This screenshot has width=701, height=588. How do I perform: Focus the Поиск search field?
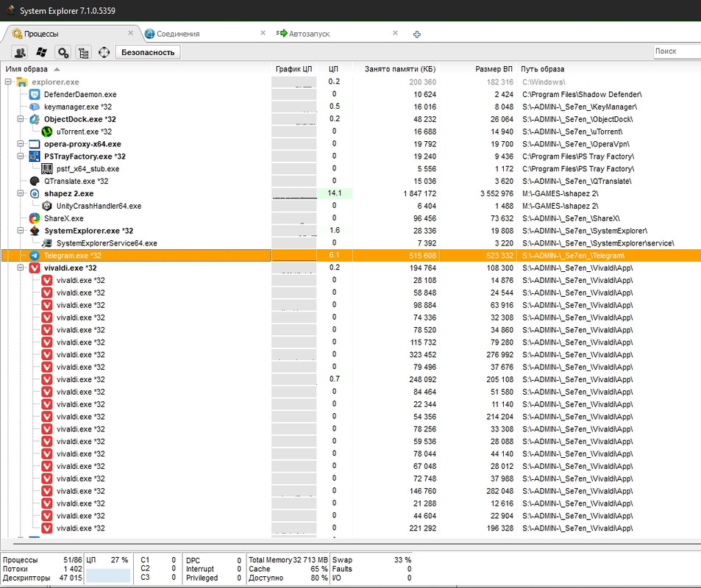(677, 51)
